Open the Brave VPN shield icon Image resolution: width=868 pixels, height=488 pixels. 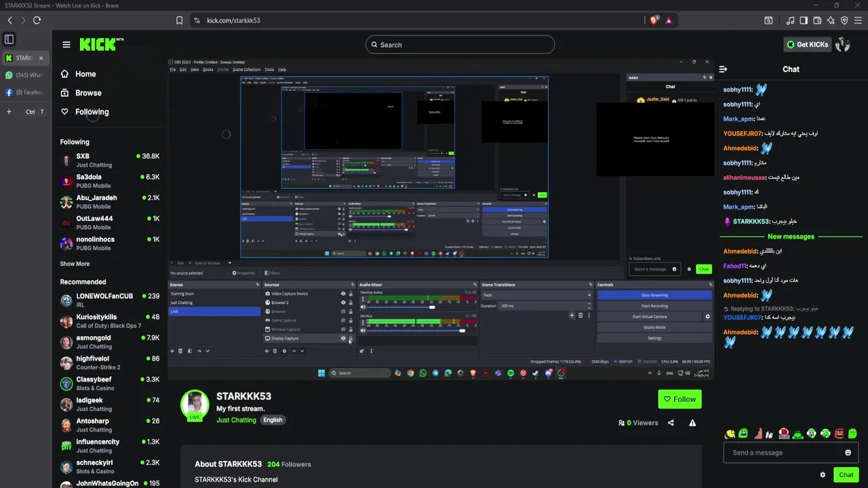tap(844, 20)
